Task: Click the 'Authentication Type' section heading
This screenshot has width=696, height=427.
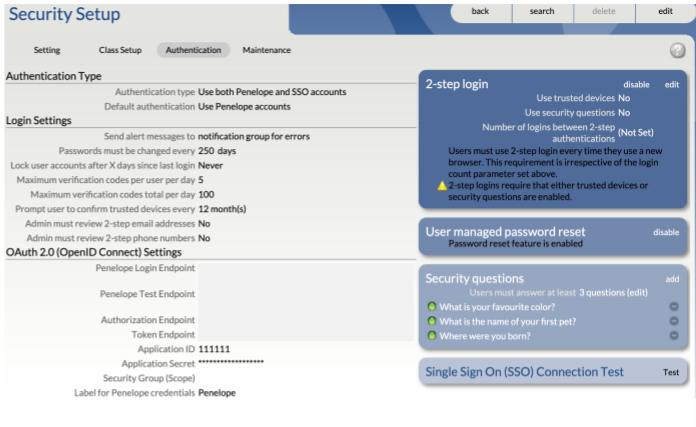Action: coord(54,76)
